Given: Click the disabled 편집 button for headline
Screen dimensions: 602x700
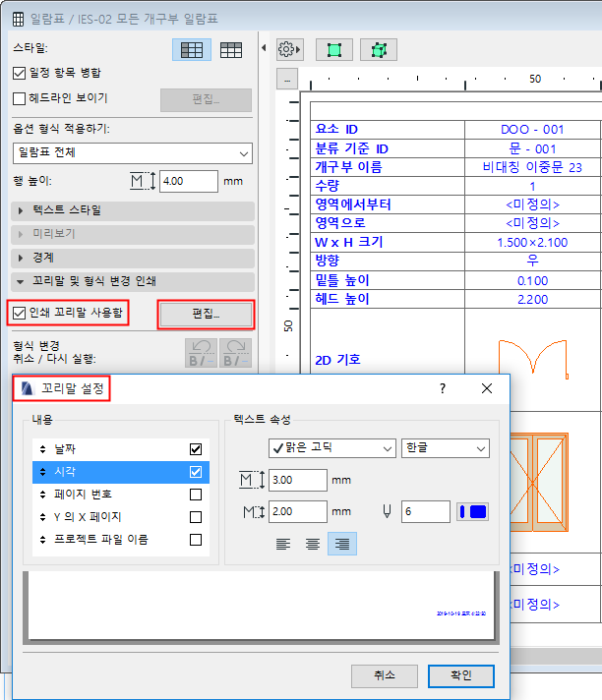Looking at the screenshot, I should (206, 100).
